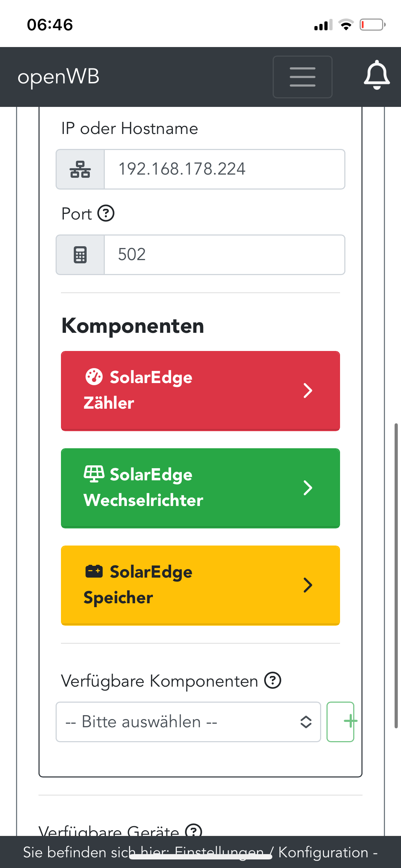
Task: Expand the SolarEdge Speicher chevron
Action: [x=308, y=585]
